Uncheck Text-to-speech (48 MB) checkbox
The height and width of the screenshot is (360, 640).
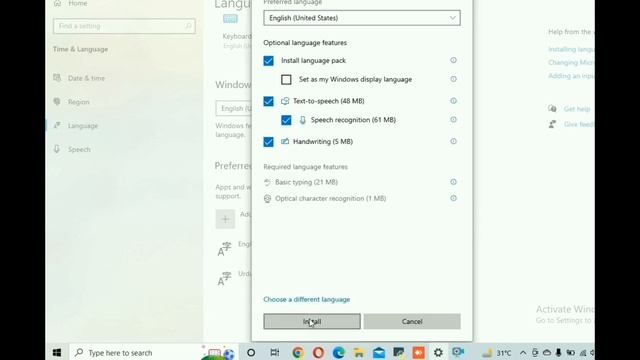[269, 101]
